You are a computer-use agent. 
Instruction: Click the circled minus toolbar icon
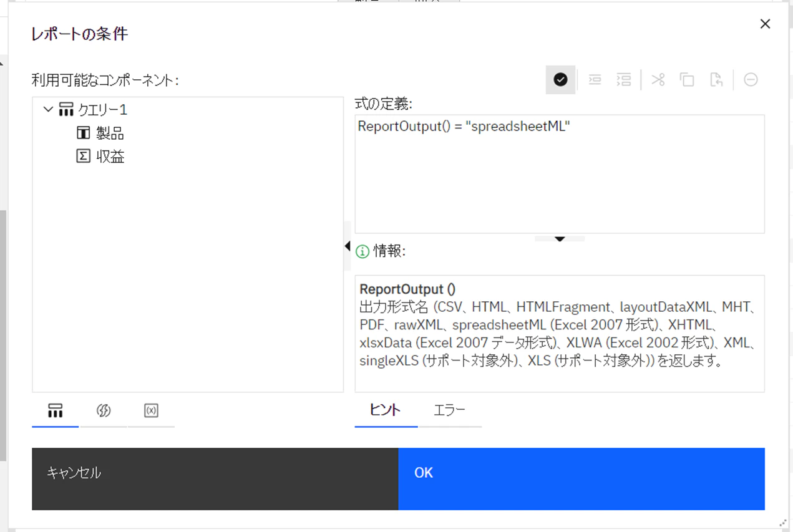point(751,80)
